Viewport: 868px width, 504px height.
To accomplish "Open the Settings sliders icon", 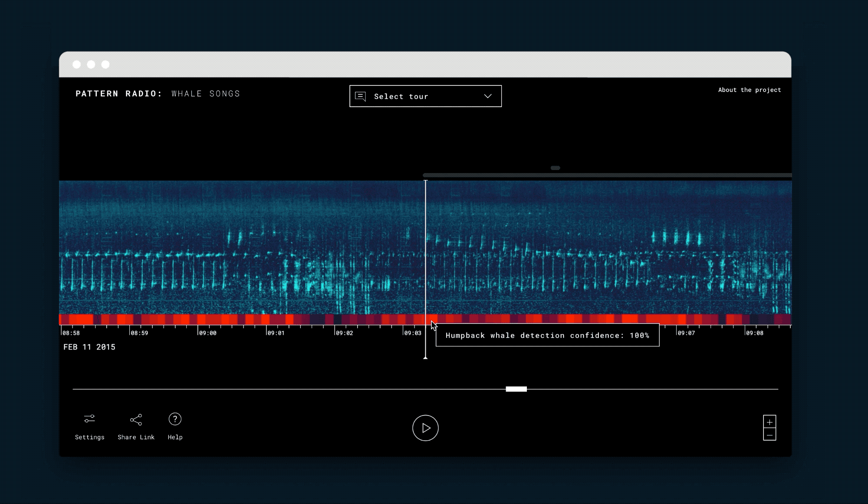I will click(x=89, y=419).
